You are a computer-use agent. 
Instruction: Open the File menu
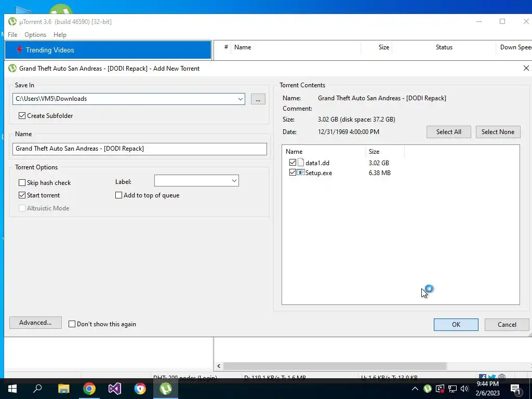click(12, 35)
